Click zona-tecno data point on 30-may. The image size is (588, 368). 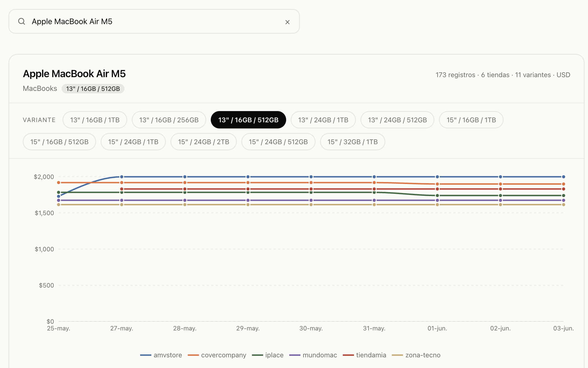point(311,205)
